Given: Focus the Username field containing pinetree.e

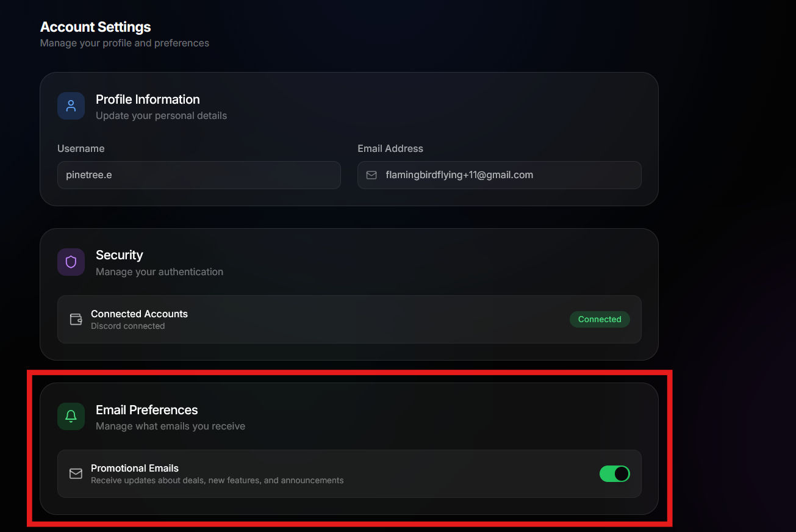Looking at the screenshot, I should 199,175.
